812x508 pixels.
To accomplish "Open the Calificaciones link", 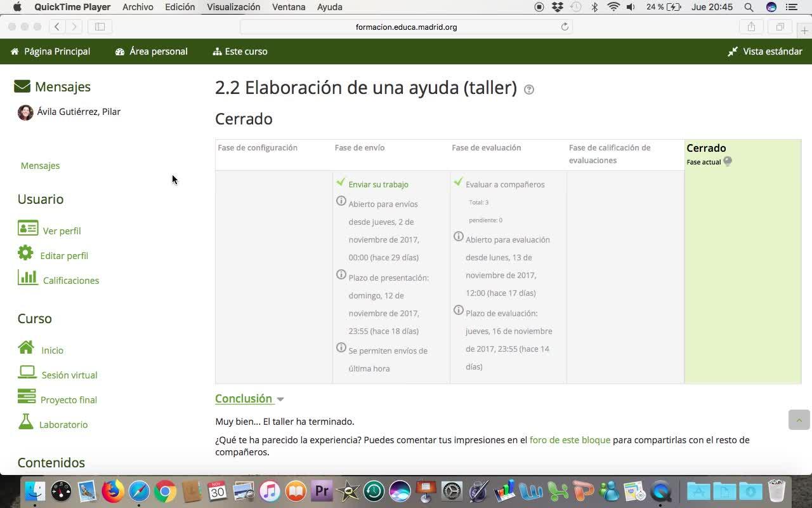I will point(71,281).
